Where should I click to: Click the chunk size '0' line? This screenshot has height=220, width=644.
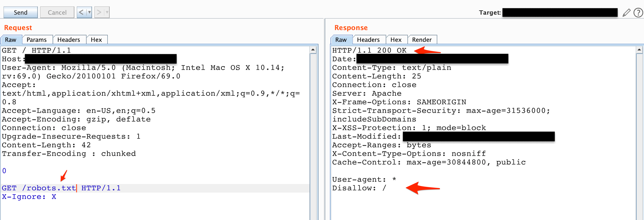(x=4, y=171)
